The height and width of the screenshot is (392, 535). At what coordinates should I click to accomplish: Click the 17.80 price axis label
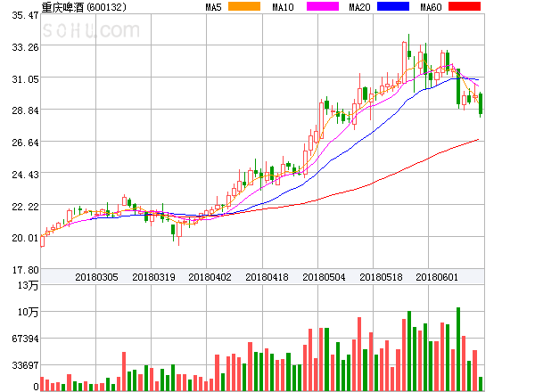click(x=25, y=270)
